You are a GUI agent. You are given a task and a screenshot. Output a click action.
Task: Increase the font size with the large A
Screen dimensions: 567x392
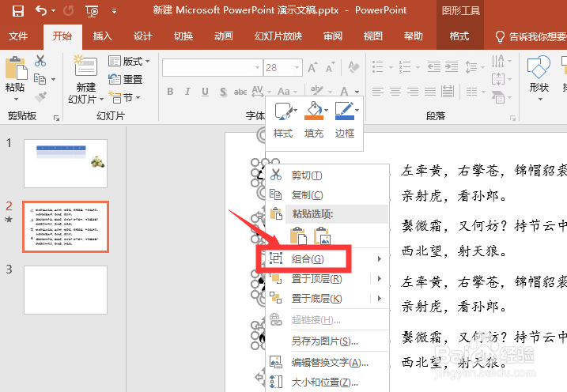click(312, 67)
